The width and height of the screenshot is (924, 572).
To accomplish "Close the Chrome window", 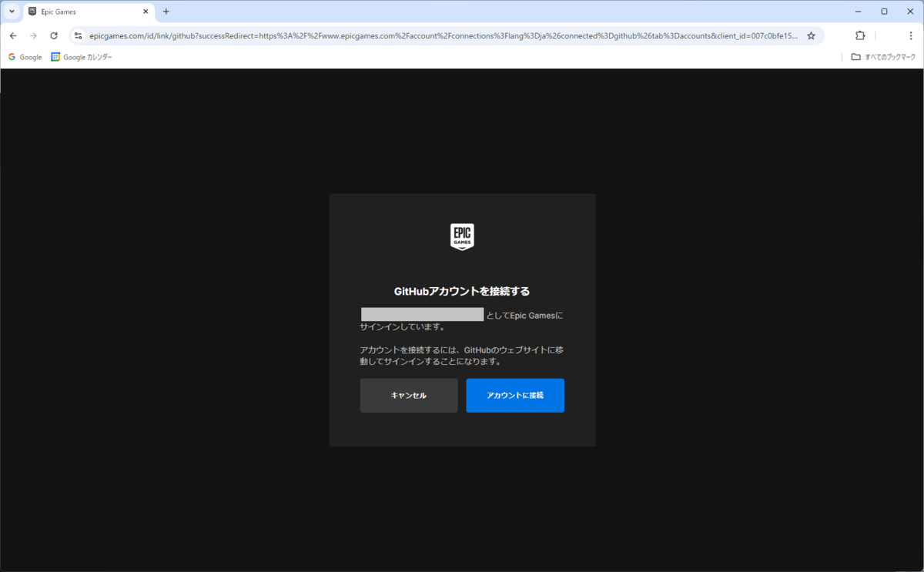I will pyautogui.click(x=909, y=12).
